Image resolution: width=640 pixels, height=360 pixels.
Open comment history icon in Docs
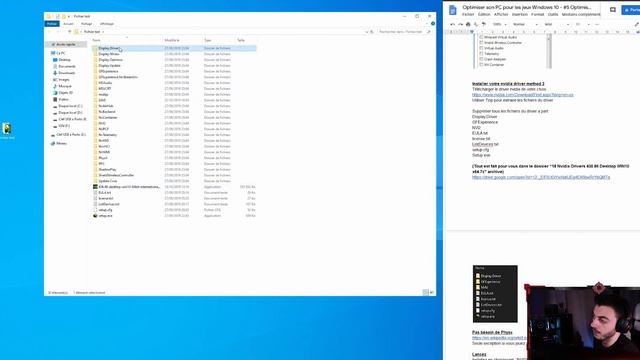click(613, 10)
